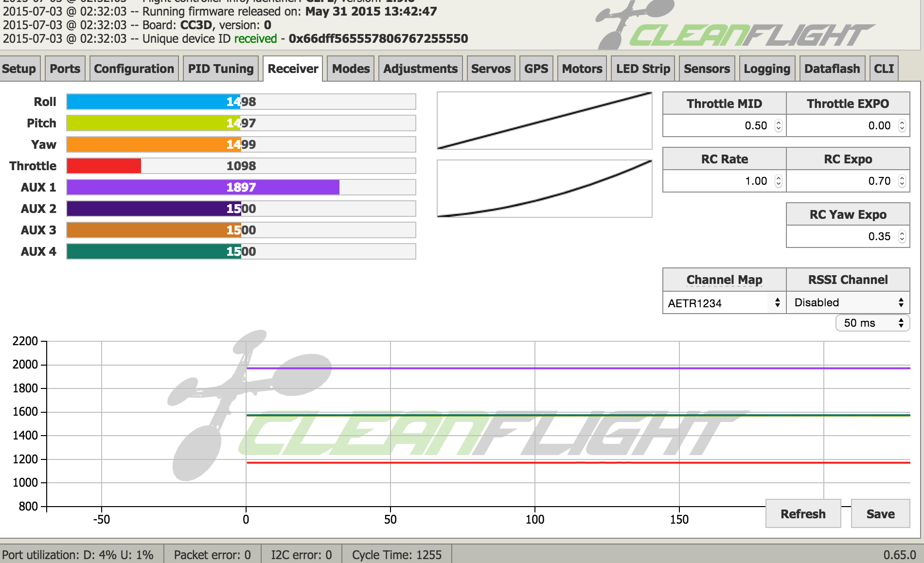The height and width of the screenshot is (563, 924).
Task: Click the Throttle MID stepper arrows
Action: tap(778, 125)
